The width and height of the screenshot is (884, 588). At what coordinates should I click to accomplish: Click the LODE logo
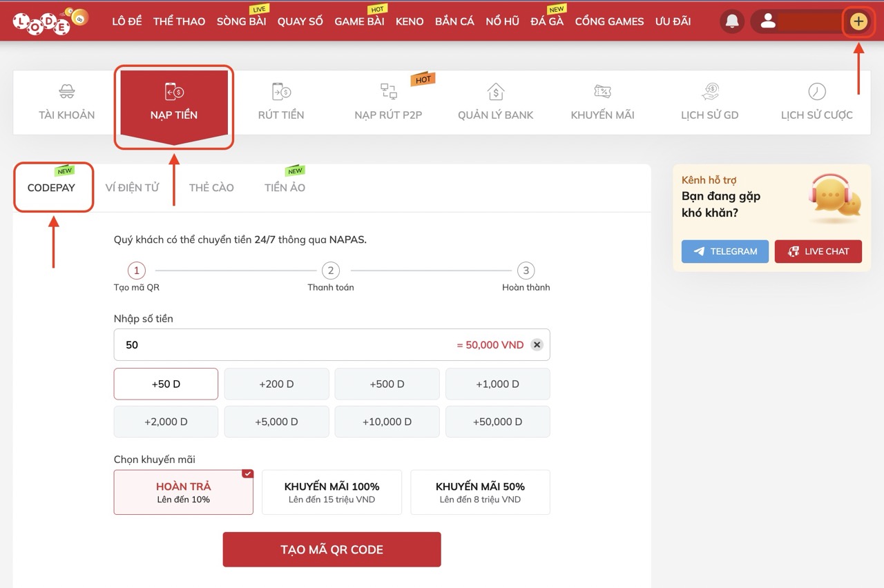(50, 21)
